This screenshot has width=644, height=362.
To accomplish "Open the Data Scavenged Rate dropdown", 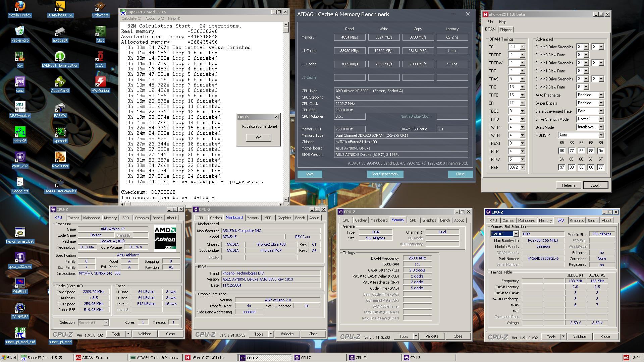I will [601, 111].
